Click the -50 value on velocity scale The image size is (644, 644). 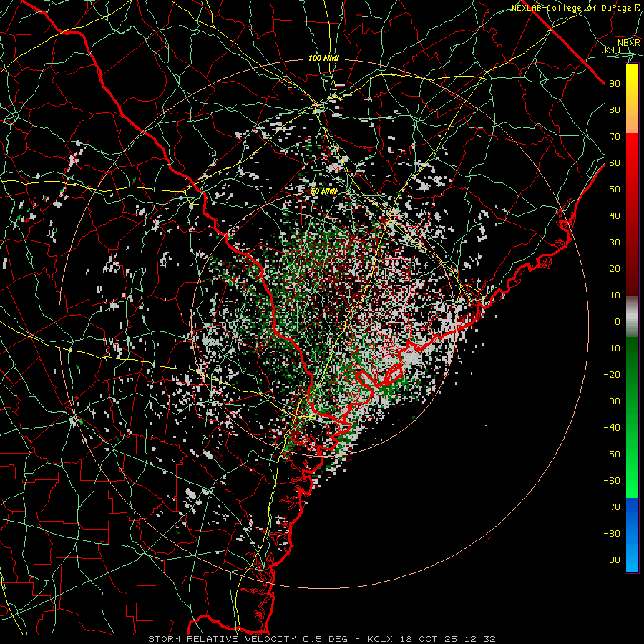(x=612, y=454)
